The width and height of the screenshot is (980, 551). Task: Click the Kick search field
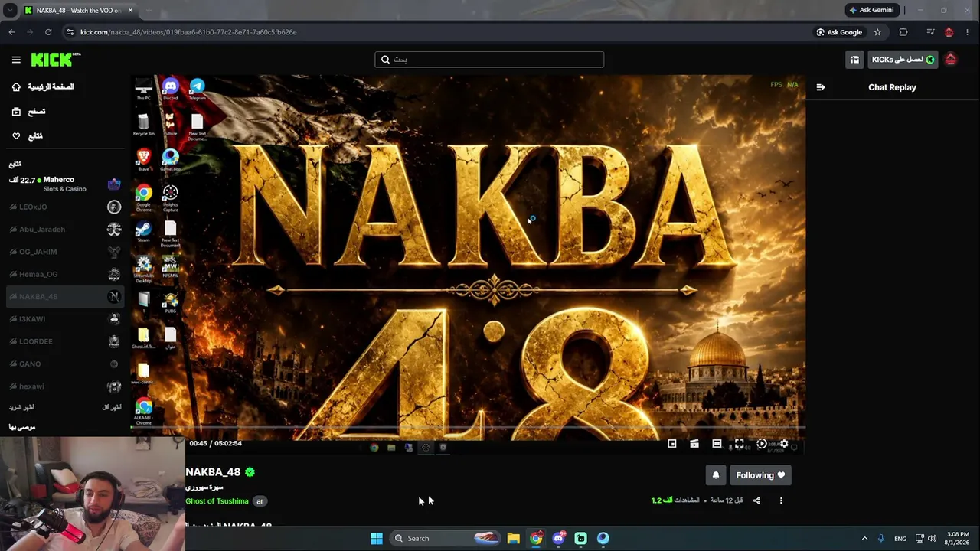point(489,60)
